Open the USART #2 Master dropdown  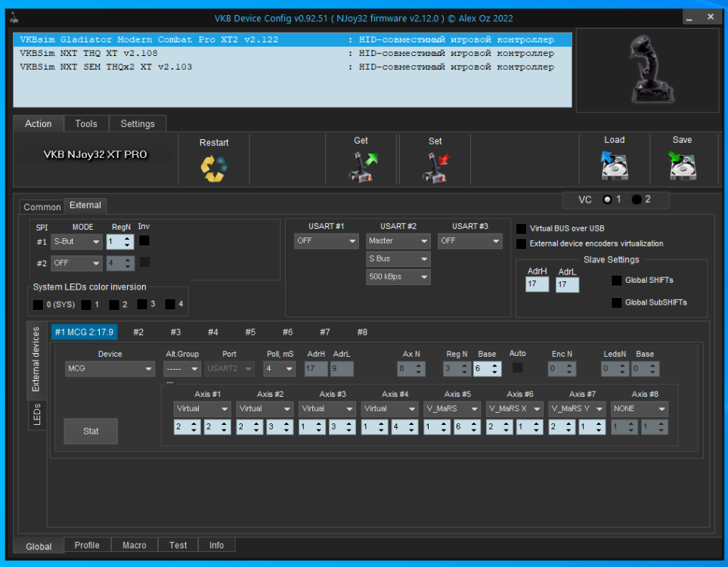click(398, 241)
